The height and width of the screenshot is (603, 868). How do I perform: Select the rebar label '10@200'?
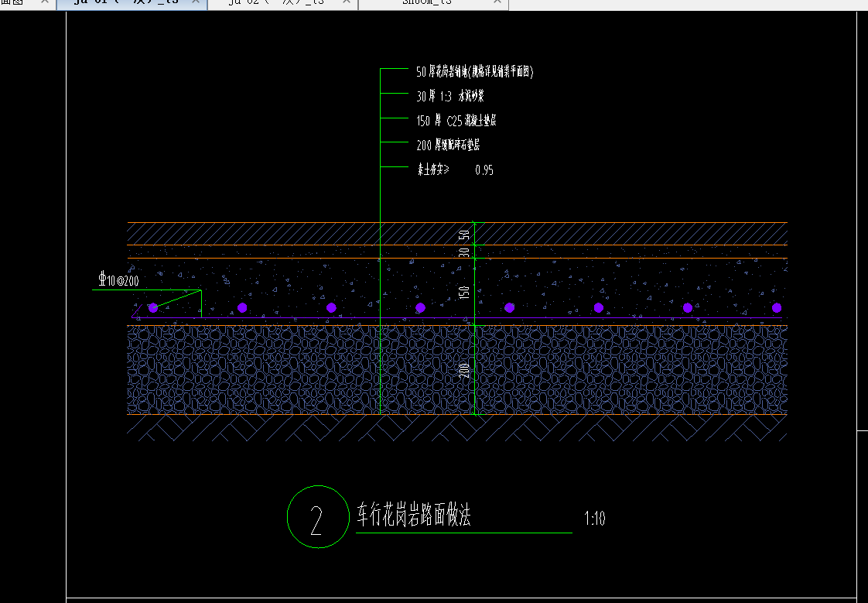pyautogui.click(x=118, y=280)
